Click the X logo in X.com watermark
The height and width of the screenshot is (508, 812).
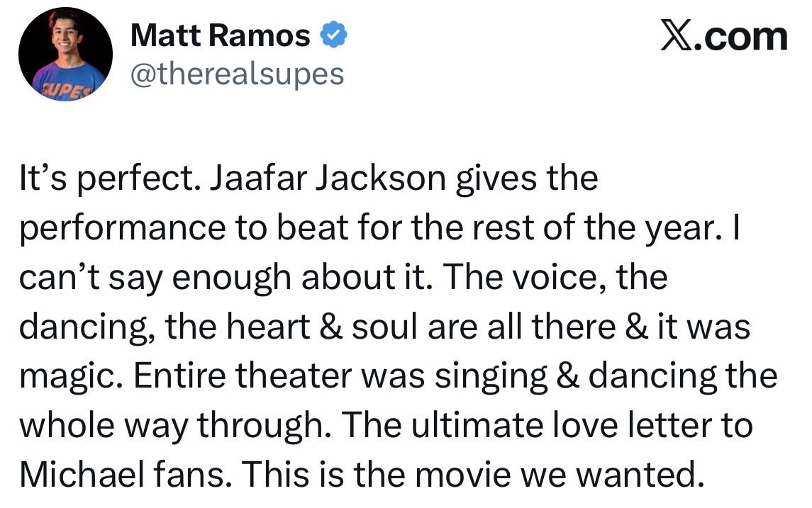[x=675, y=38]
